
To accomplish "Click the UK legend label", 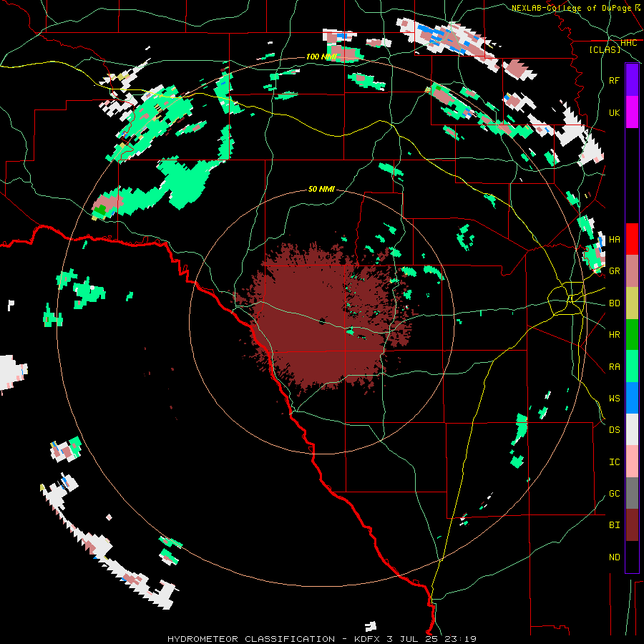I will click(615, 112).
